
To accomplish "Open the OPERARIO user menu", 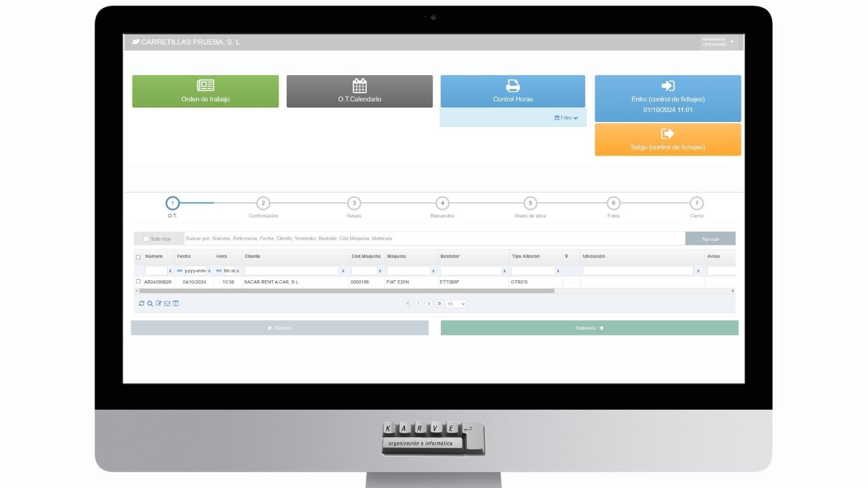I will (x=718, y=42).
